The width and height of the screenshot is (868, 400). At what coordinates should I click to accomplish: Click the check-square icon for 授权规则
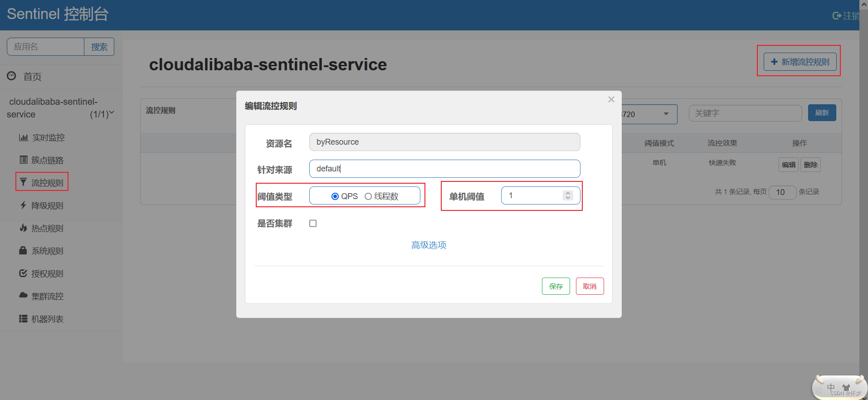23,273
